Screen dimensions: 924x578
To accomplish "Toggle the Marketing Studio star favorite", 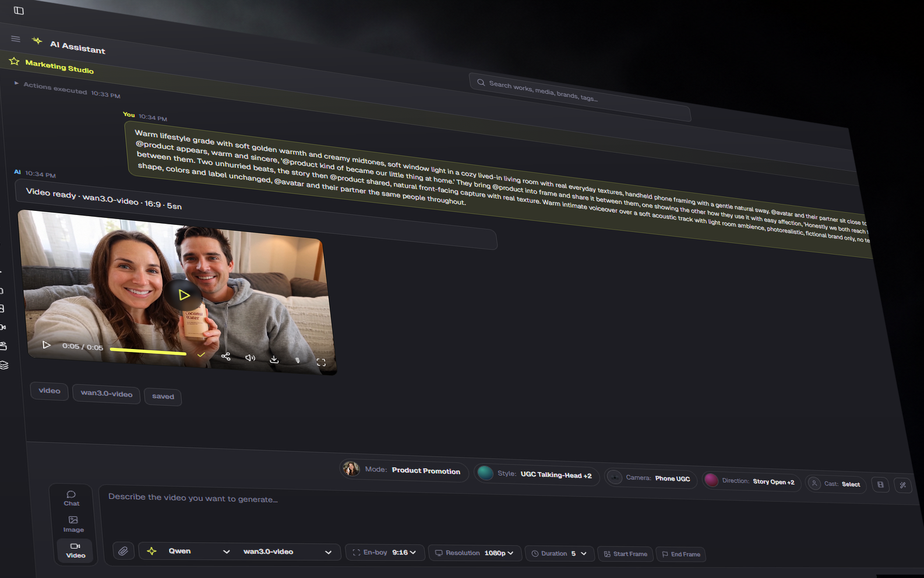I will pos(15,61).
